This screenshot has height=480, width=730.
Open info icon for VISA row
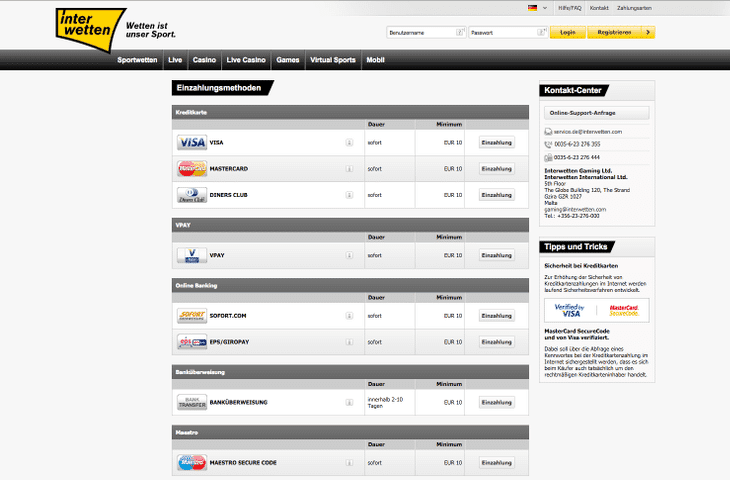coord(349,142)
